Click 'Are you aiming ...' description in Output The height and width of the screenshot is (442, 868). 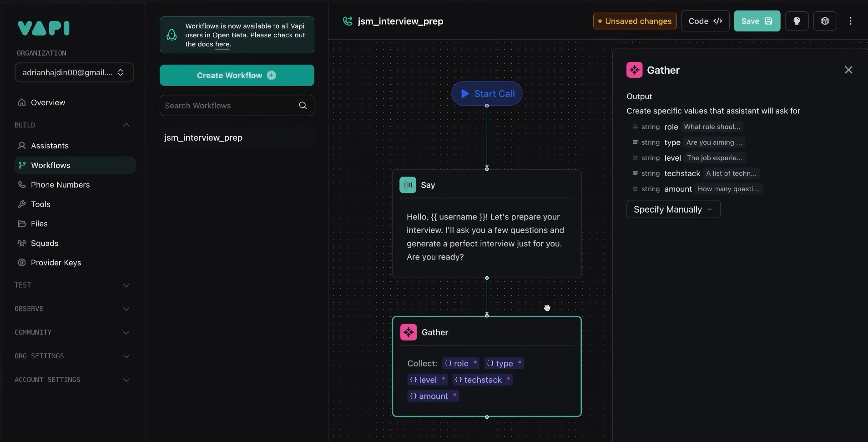(714, 142)
